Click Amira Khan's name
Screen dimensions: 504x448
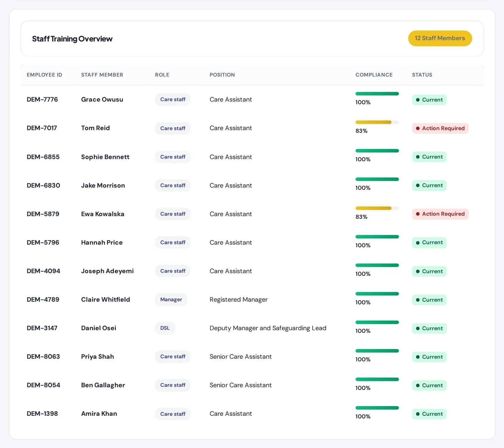[x=99, y=414]
